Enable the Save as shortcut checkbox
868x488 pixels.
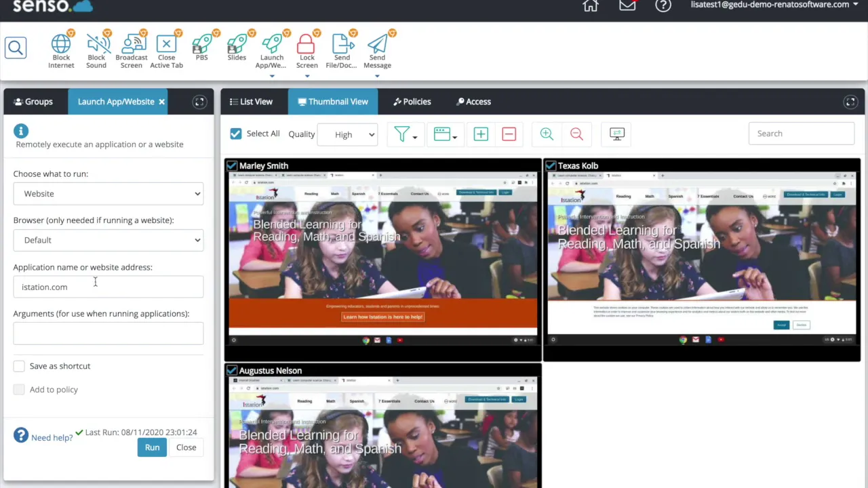19,366
